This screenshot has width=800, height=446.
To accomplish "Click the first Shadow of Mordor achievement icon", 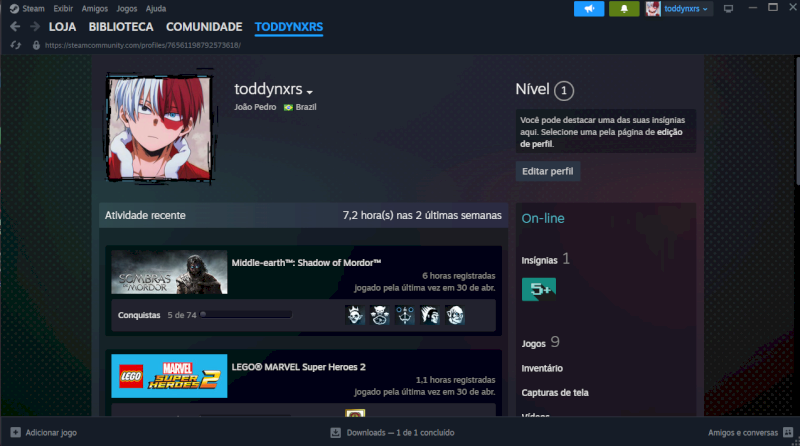I will click(x=355, y=315).
